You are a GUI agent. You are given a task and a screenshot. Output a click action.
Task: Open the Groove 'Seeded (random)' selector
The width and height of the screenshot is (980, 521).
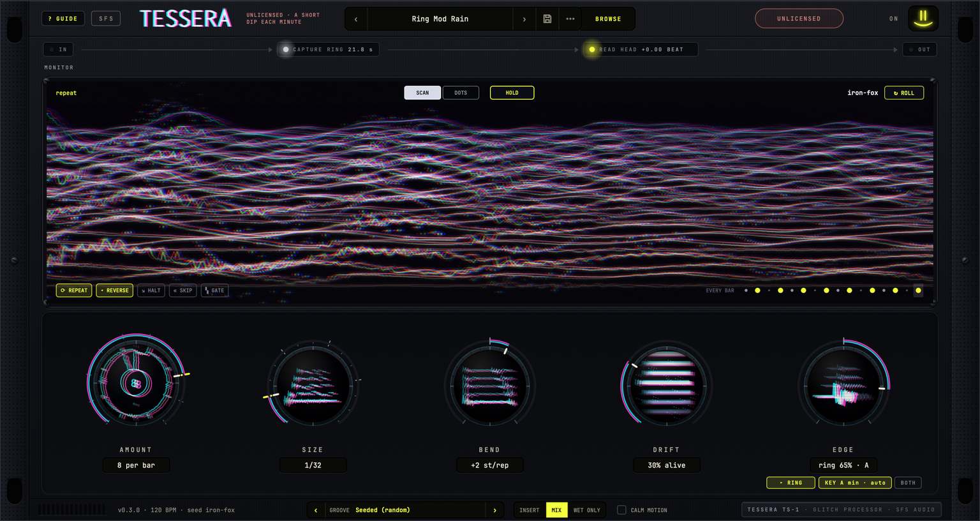(x=405, y=510)
